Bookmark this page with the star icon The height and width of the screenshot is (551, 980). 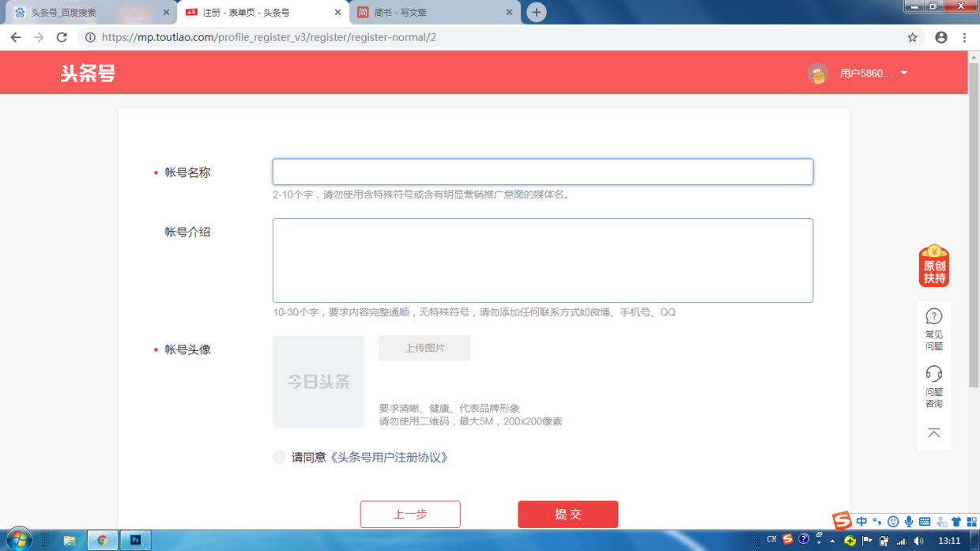(x=912, y=37)
